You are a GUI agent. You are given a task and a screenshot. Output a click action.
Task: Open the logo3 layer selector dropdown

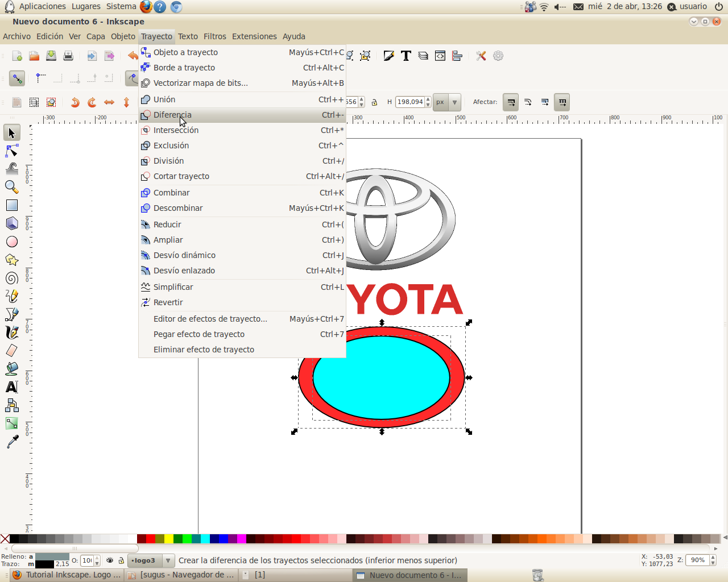coord(151,560)
